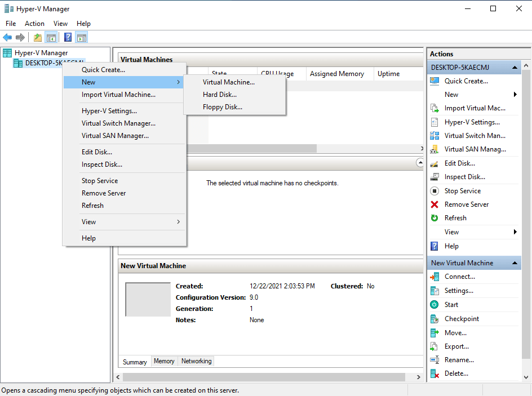Image resolution: width=532 pixels, height=396 pixels.
Task: Click the Virtual Switch Manager icon in Actions
Action: (435, 136)
